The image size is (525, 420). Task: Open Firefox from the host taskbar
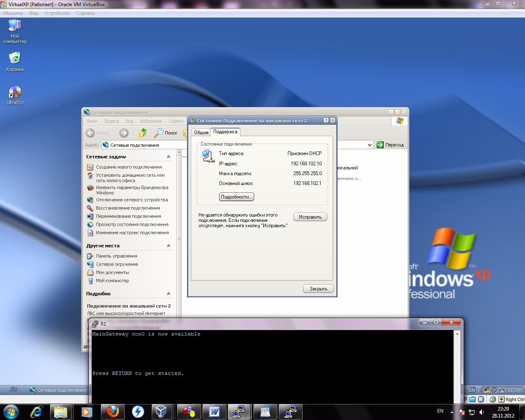click(x=112, y=411)
